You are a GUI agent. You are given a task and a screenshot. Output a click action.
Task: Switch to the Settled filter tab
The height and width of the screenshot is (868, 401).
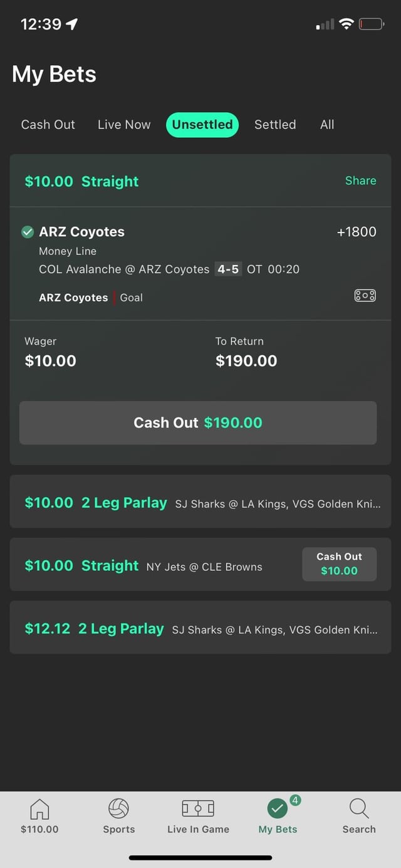coord(275,125)
